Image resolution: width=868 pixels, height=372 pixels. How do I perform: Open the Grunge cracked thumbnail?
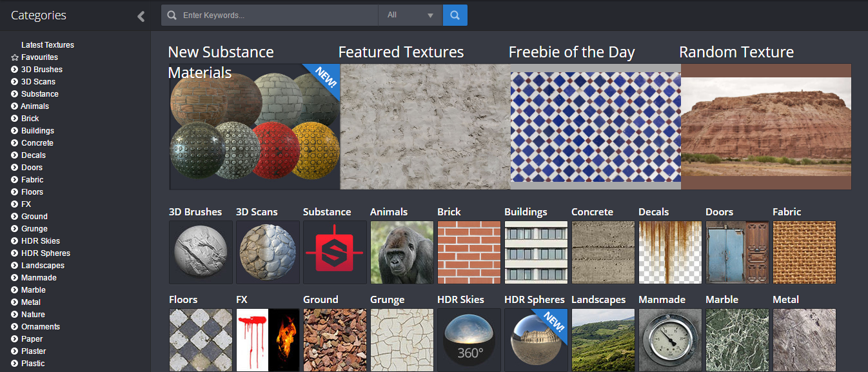coord(402,340)
